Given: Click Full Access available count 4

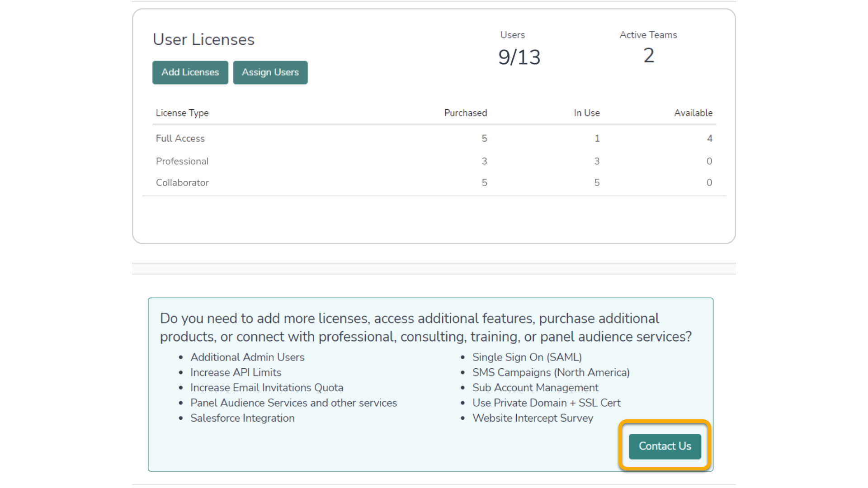Looking at the screenshot, I should point(709,138).
